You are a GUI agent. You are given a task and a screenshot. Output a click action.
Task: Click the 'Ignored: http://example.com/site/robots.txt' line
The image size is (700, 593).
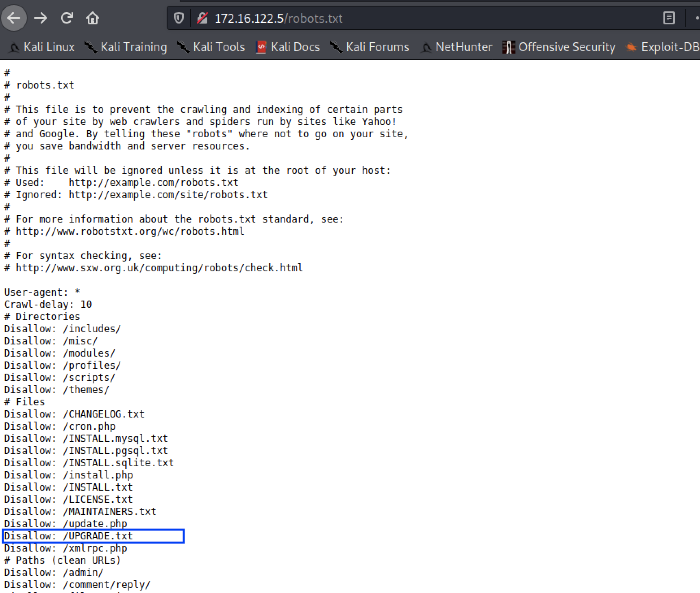136,195
